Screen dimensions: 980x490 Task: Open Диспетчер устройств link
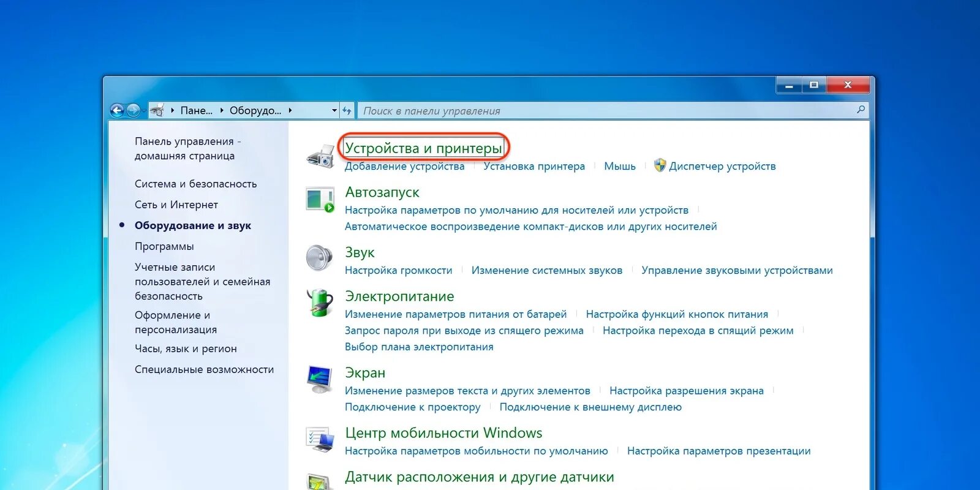(x=722, y=166)
